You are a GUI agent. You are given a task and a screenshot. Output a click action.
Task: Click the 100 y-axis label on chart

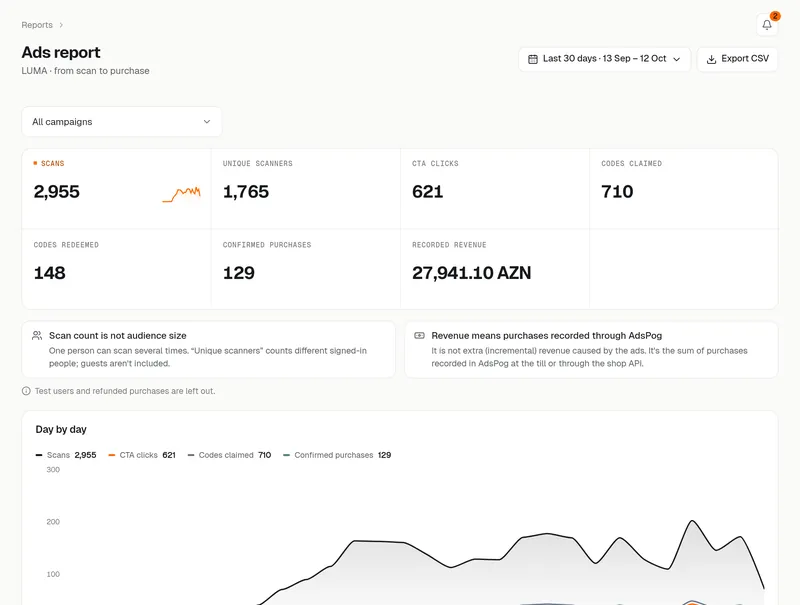point(53,574)
